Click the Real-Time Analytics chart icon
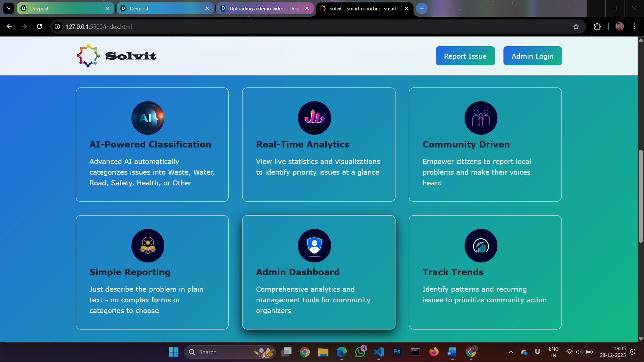 tap(314, 118)
